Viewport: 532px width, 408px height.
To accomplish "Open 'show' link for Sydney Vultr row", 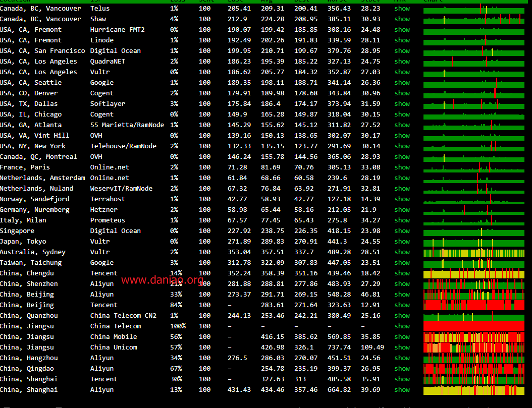I will (x=402, y=252).
